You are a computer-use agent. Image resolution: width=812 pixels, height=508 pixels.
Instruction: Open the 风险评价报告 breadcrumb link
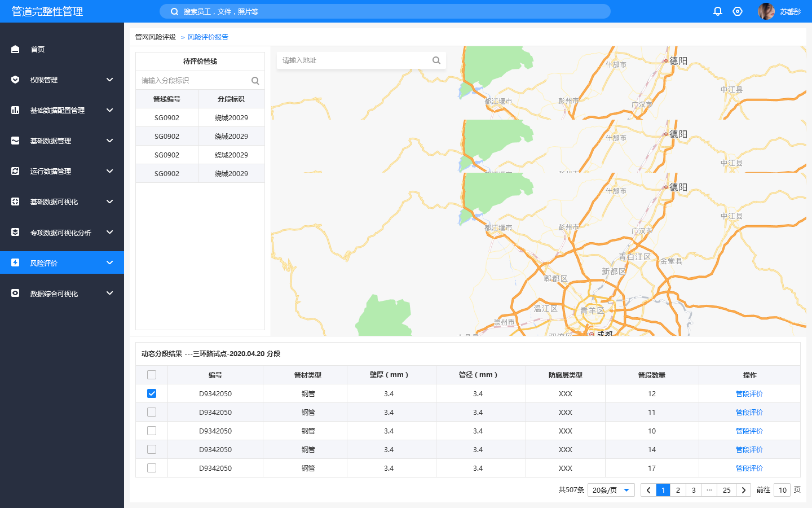point(207,37)
